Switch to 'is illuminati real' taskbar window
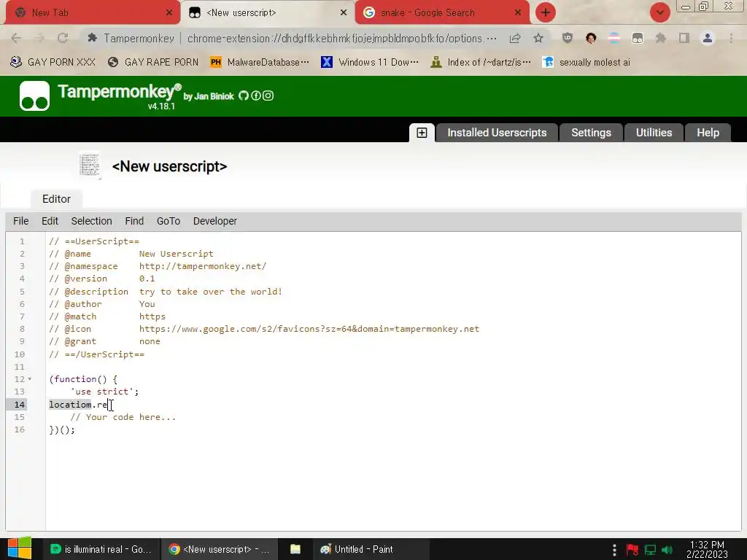Viewport: 747px width, 560px height. [x=101, y=549]
